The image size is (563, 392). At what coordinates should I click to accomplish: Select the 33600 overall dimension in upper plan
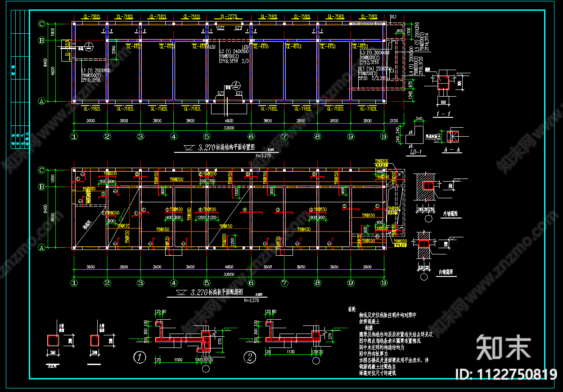[x=229, y=127]
